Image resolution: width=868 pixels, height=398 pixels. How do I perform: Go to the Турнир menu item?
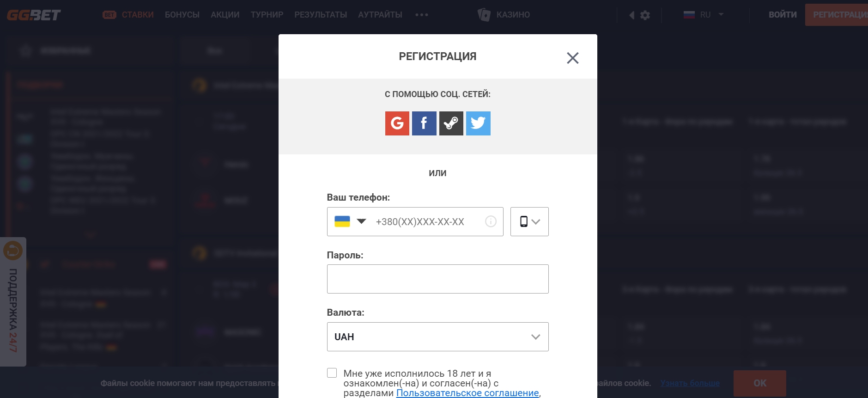267,15
